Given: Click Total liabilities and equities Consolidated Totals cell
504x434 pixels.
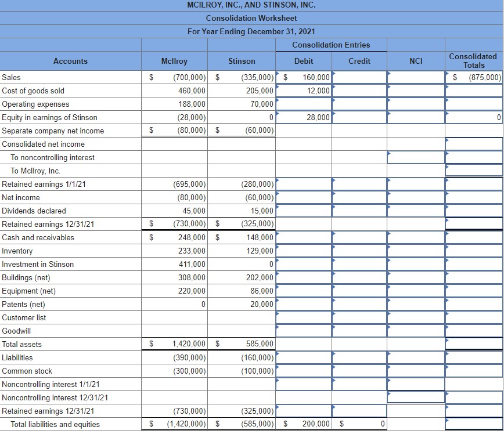Looking at the screenshot, I should [x=474, y=424].
